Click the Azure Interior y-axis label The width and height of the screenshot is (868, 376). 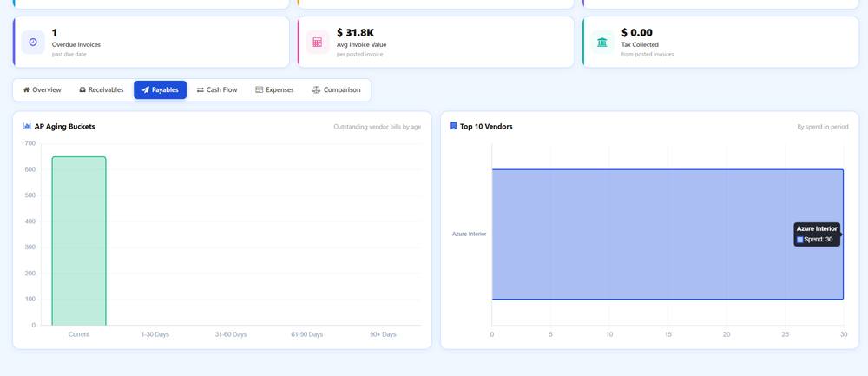[469, 234]
